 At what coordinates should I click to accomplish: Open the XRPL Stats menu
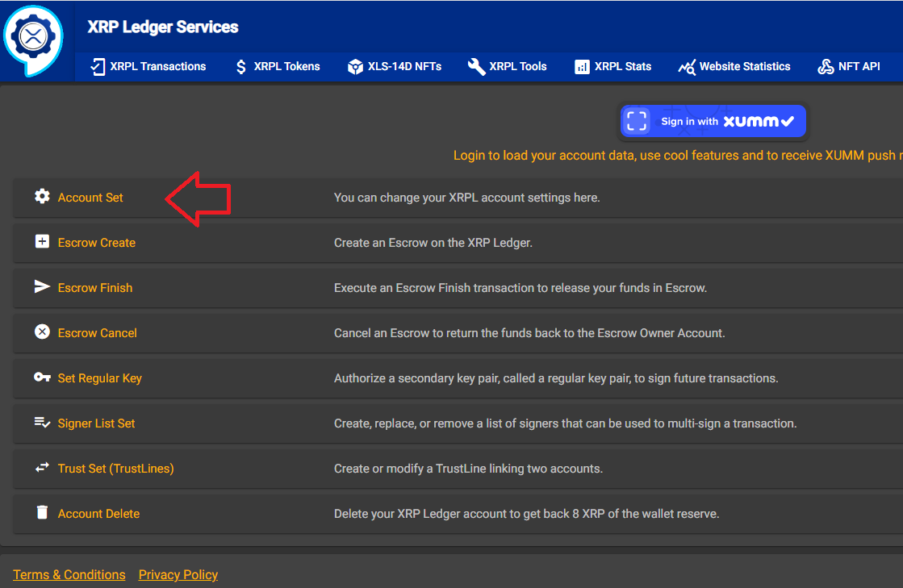(612, 66)
